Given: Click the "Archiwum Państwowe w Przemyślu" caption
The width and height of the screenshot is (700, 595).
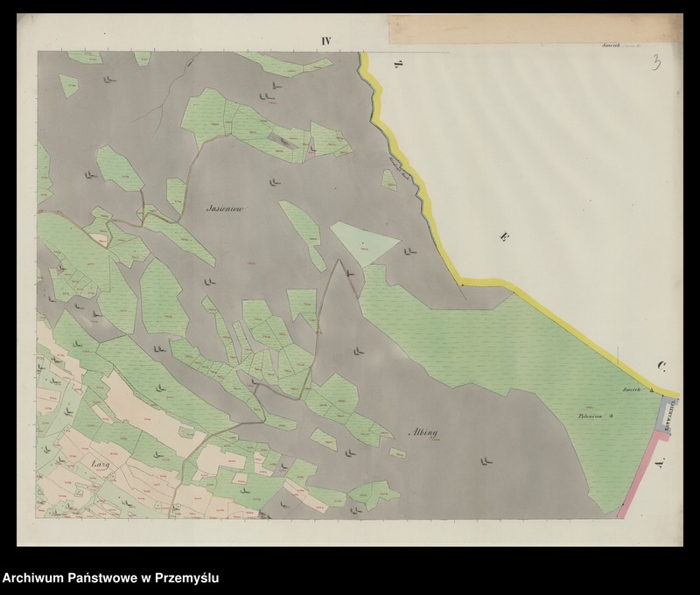Looking at the screenshot, I should pos(111,578).
